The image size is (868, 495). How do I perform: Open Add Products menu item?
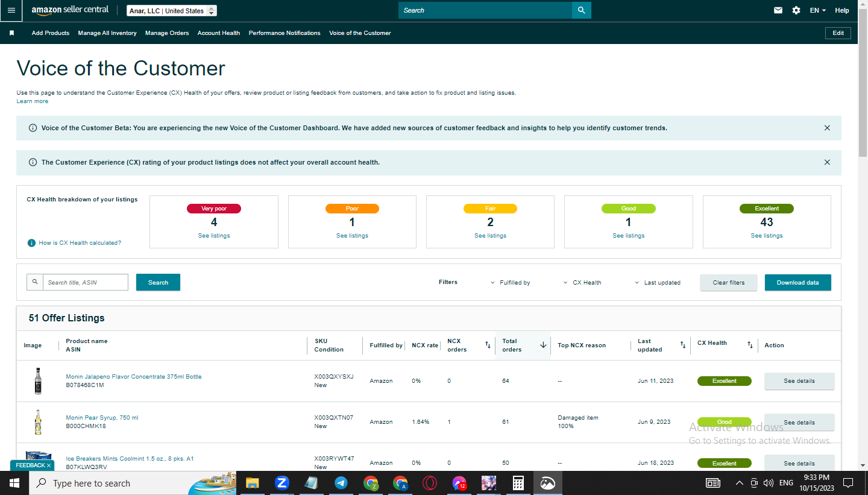tap(51, 33)
